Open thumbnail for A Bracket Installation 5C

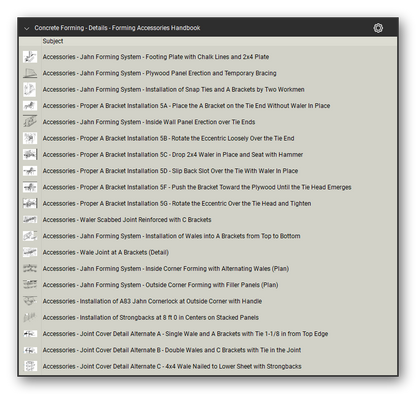pos(30,155)
